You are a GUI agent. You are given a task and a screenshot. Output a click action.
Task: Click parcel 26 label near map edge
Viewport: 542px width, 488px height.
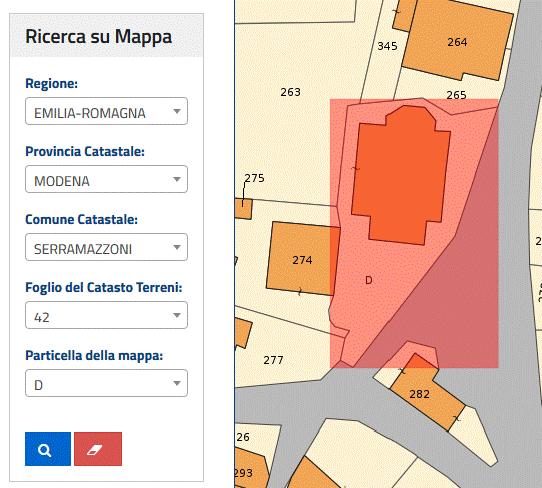[x=243, y=437]
